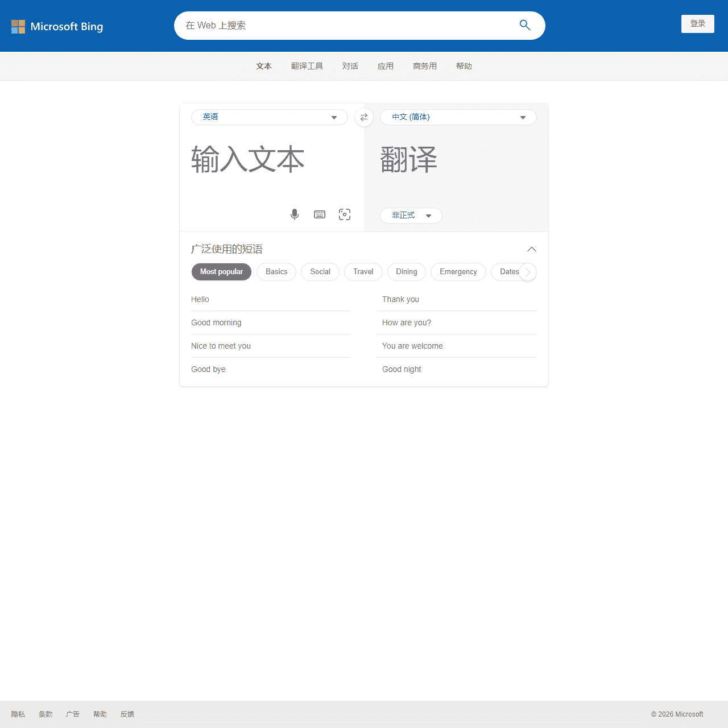The image size is (728, 728).
Task: Start voice input with microphone icon
Action: pos(295,214)
